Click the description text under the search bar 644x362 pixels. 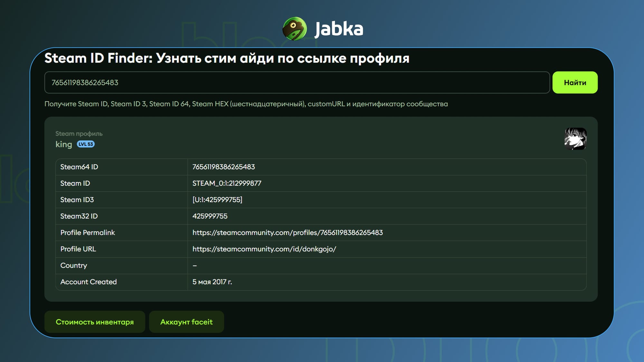[x=247, y=104]
